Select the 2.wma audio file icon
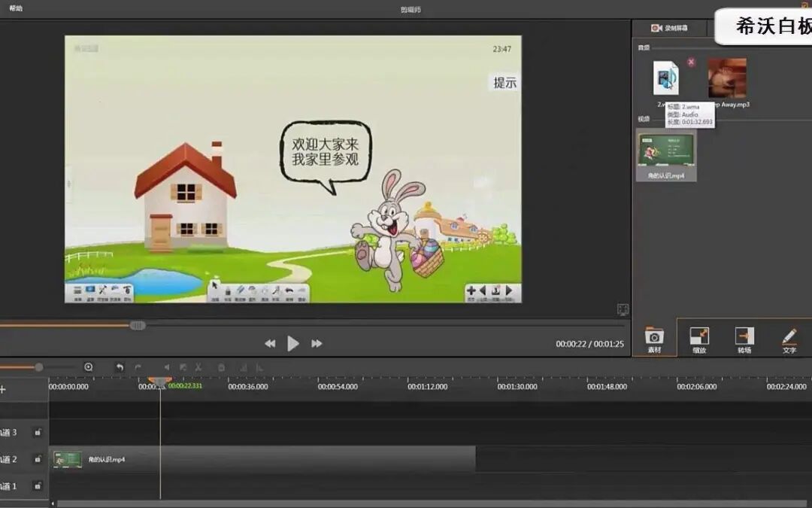The height and width of the screenshot is (508, 812). (x=666, y=78)
